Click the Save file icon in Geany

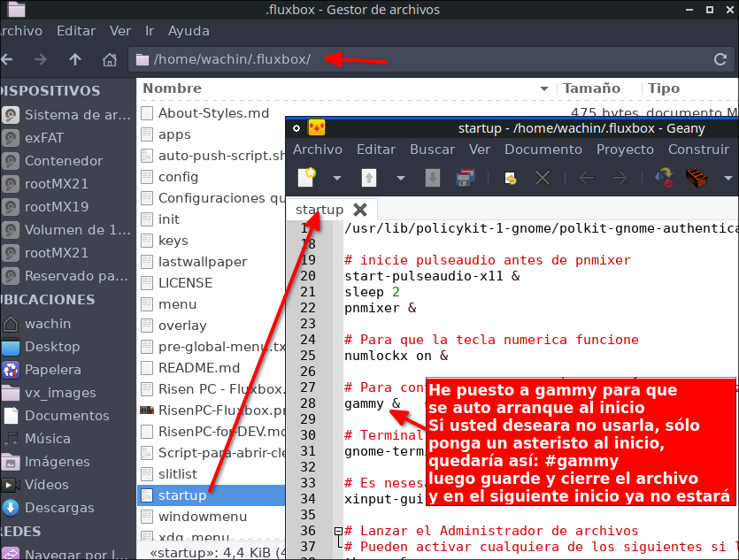coord(433,178)
